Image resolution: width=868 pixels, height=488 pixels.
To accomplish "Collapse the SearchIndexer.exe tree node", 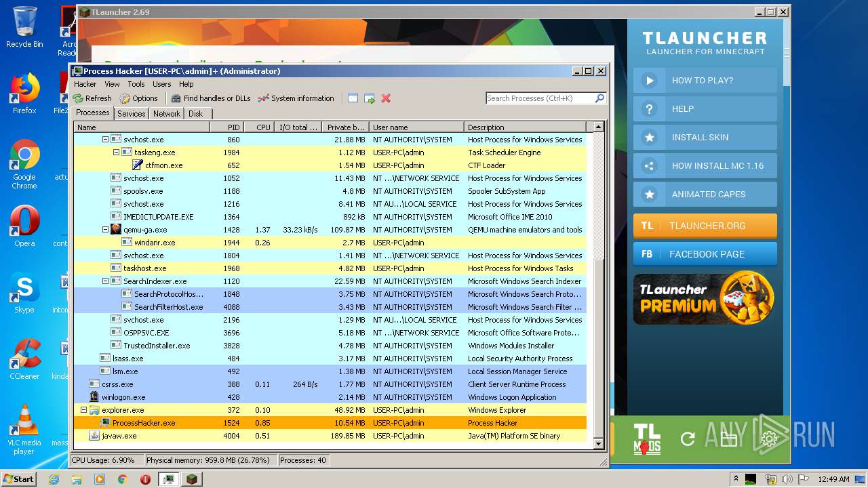I will point(105,281).
